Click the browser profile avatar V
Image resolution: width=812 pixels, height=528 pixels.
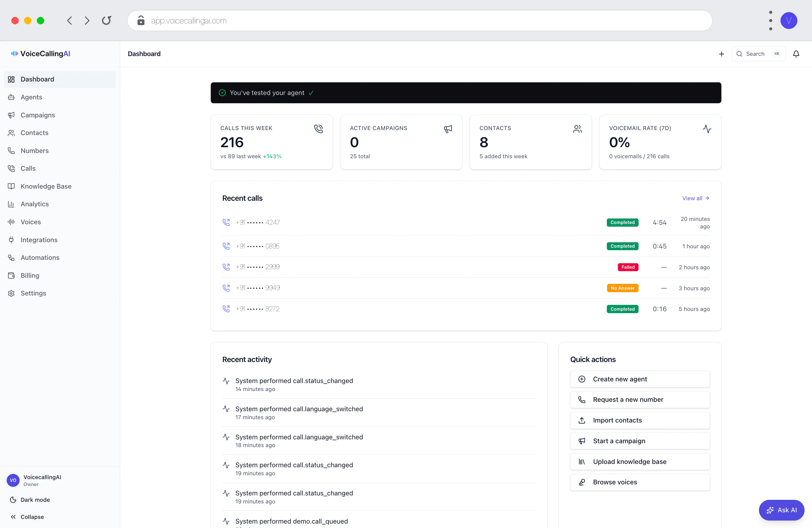pyautogui.click(x=789, y=20)
